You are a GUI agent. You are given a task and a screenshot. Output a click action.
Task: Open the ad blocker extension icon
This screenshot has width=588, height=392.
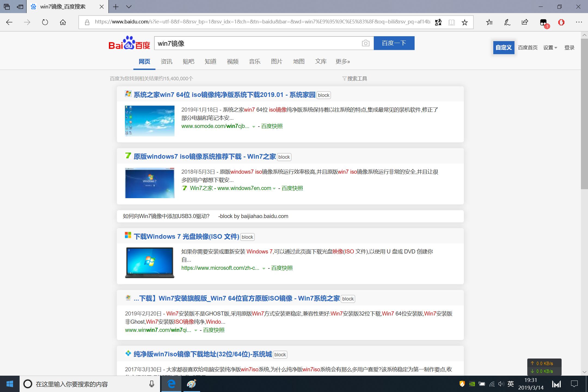(561, 22)
